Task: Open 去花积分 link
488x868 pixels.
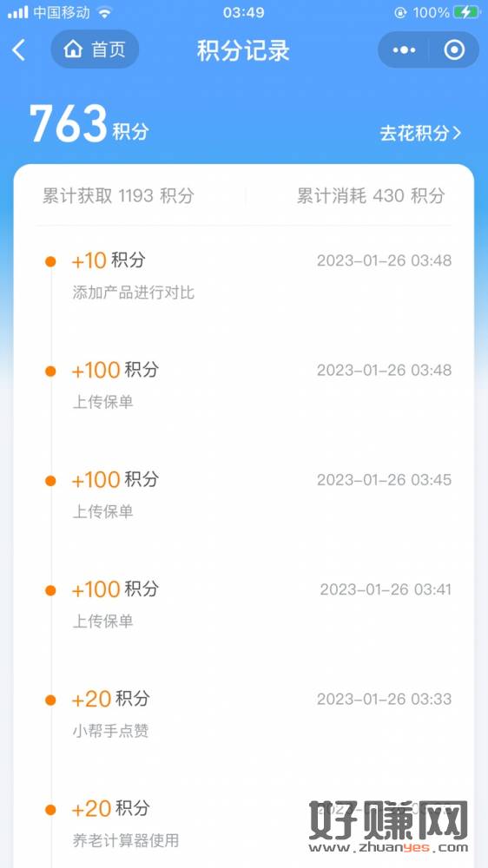Action: [x=420, y=134]
